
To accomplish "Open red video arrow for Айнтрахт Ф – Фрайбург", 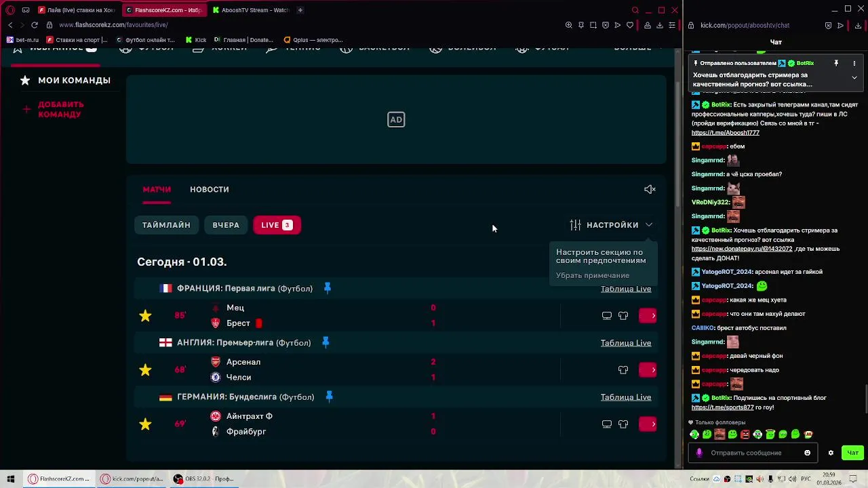I will [648, 424].
